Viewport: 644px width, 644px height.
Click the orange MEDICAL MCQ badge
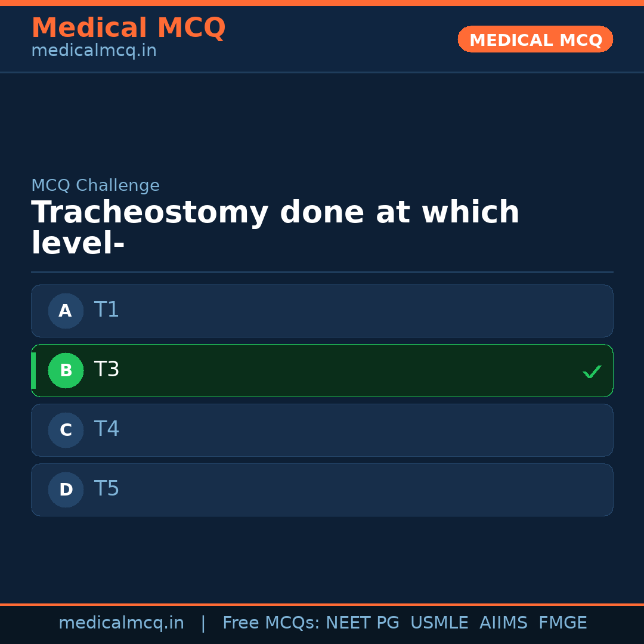(x=535, y=39)
